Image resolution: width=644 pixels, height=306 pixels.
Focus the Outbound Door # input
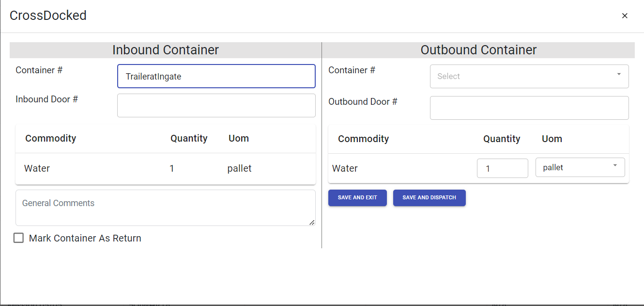pyautogui.click(x=529, y=108)
